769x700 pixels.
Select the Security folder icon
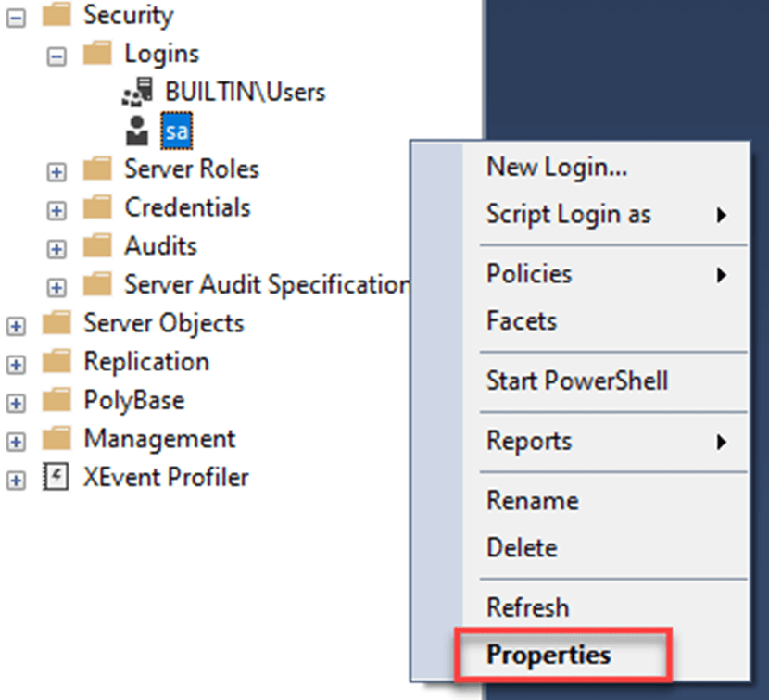[x=56, y=15]
